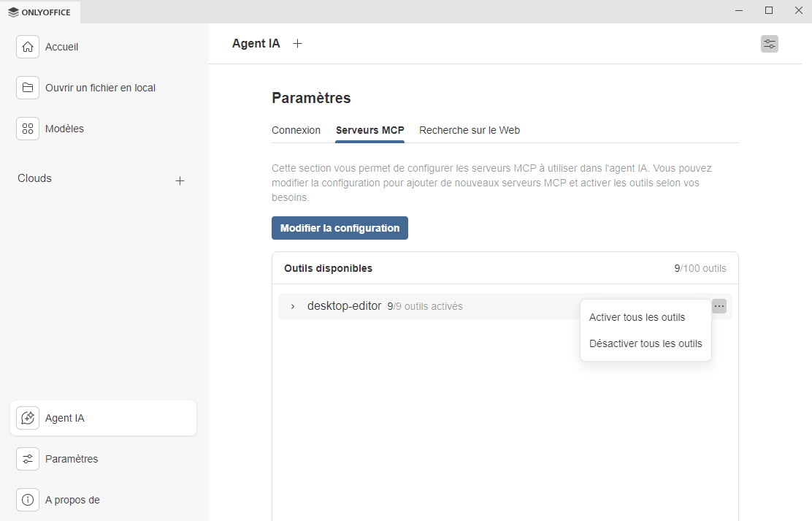Open the Accueil home icon in sidebar
The width and height of the screenshot is (812, 521).
[28, 47]
